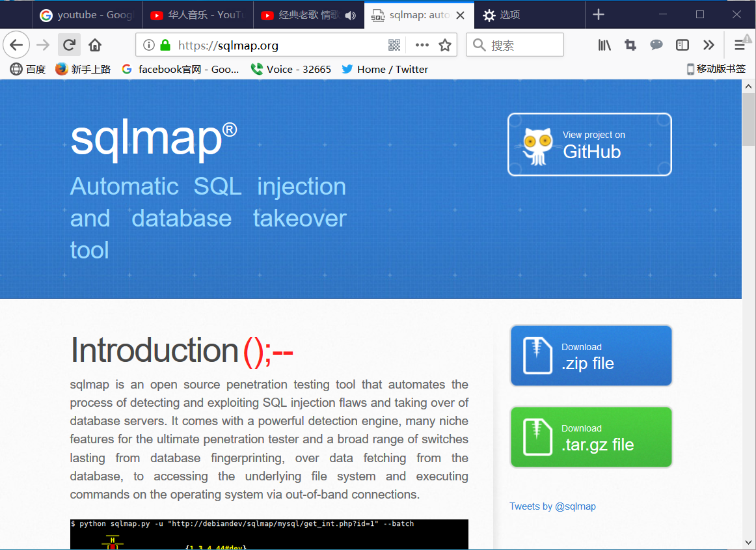Open a new tab with the plus button
756x550 pixels.
pyautogui.click(x=599, y=15)
